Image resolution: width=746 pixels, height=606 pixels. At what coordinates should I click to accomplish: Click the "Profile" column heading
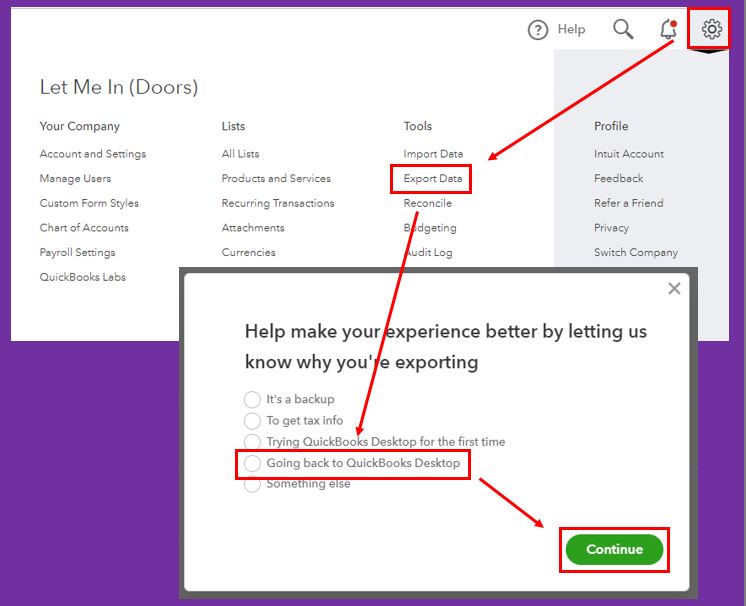pyautogui.click(x=611, y=126)
